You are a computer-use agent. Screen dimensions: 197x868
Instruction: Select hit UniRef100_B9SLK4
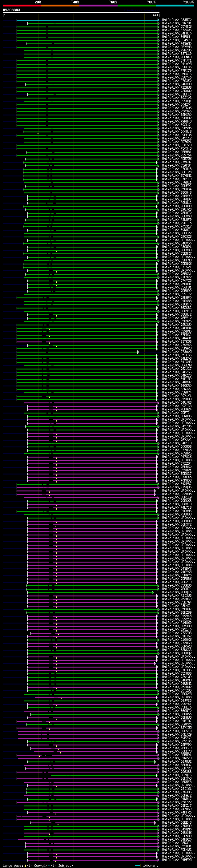[177, 125]
